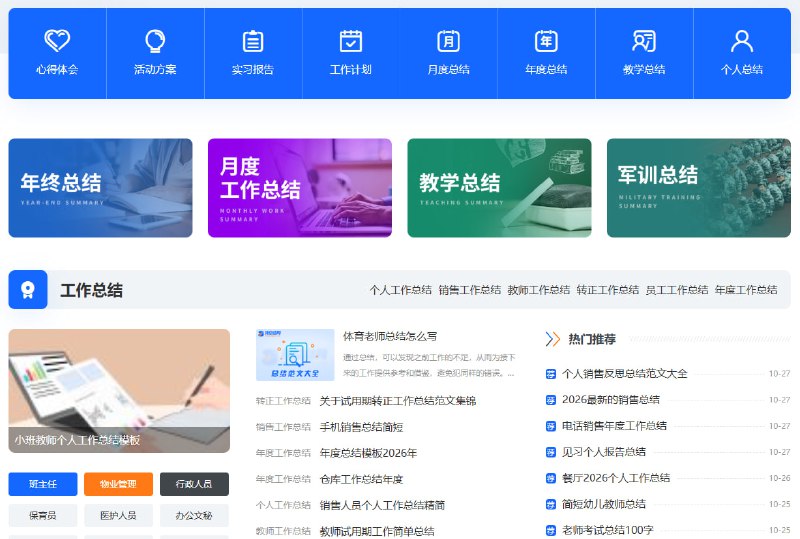Go to 教师工作总结 in section header
Screen dimensions: 800x539
pos(539,290)
